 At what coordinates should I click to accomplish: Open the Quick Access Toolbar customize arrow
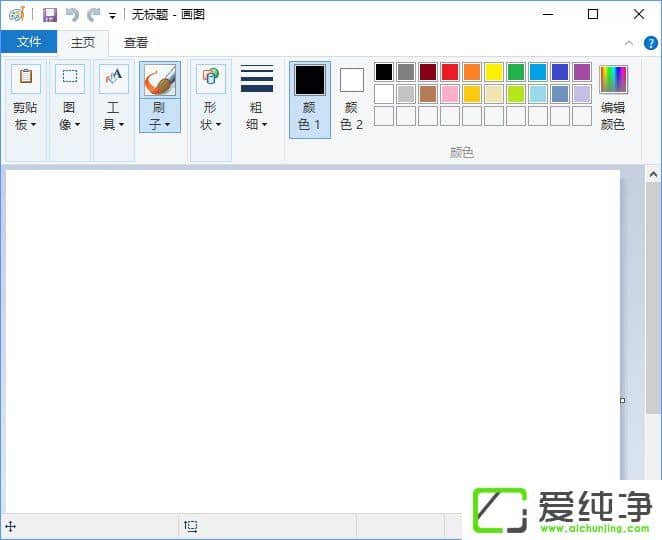[112, 16]
